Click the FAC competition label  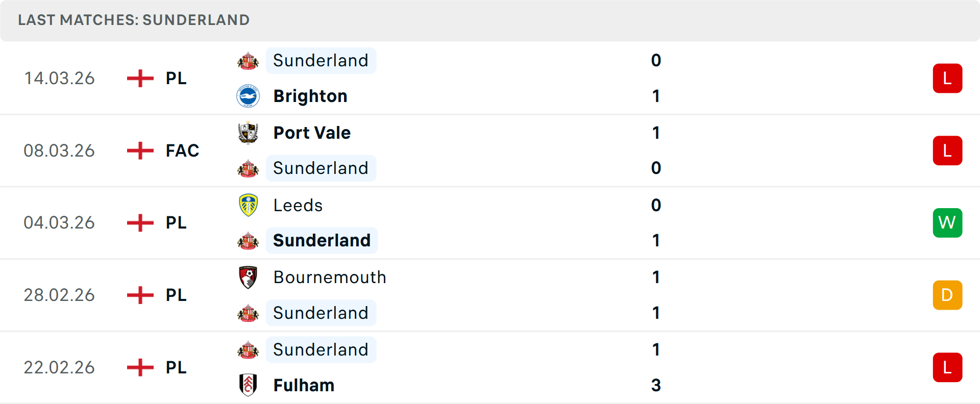click(182, 150)
